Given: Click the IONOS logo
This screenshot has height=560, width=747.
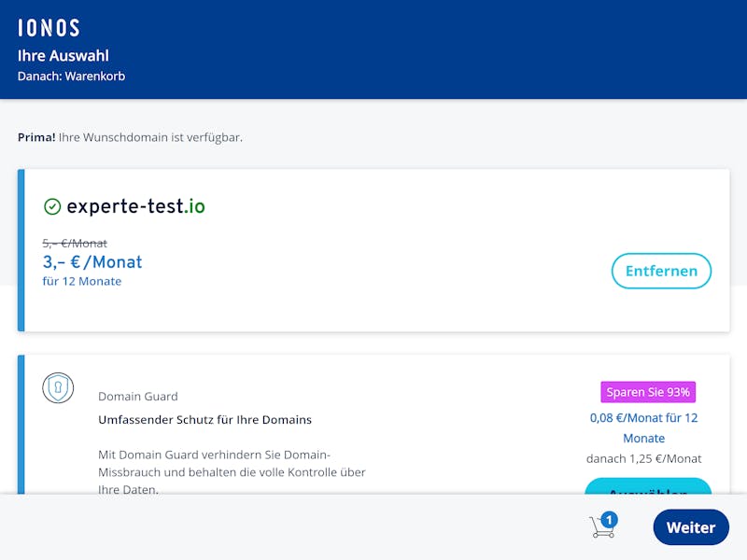Looking at the screenshot, I should (x=49, y=28).
